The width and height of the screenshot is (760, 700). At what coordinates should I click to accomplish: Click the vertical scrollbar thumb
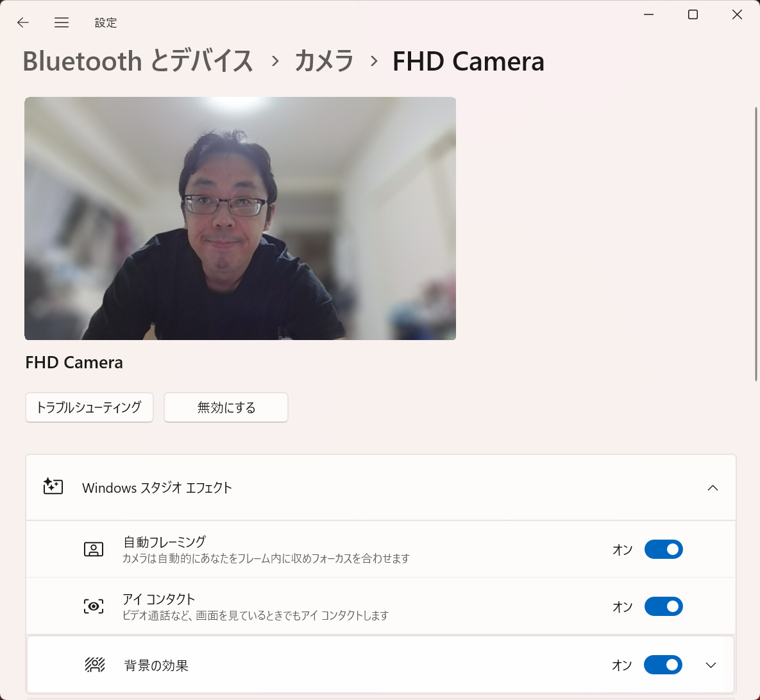click(756, 244)
